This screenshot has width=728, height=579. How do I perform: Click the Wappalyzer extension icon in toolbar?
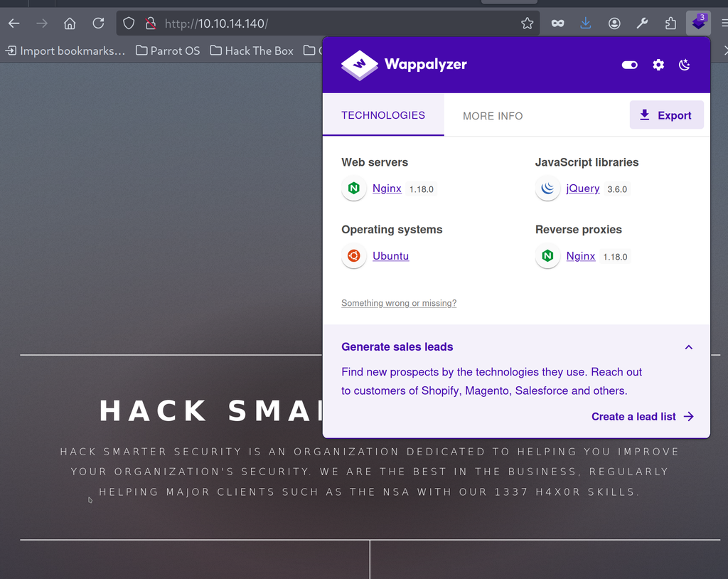click(x=698, y=23)
